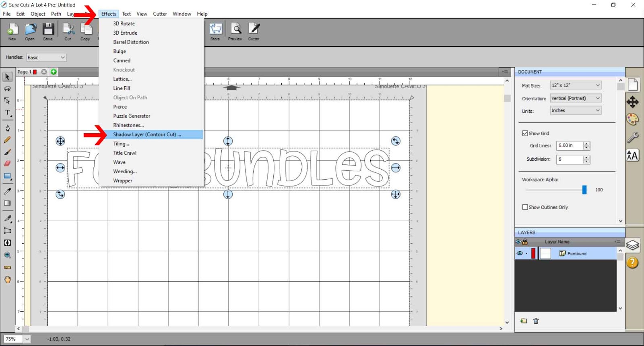Toggle lock column icon in Layers header
The image size is (644, 346).
[525, 242]
